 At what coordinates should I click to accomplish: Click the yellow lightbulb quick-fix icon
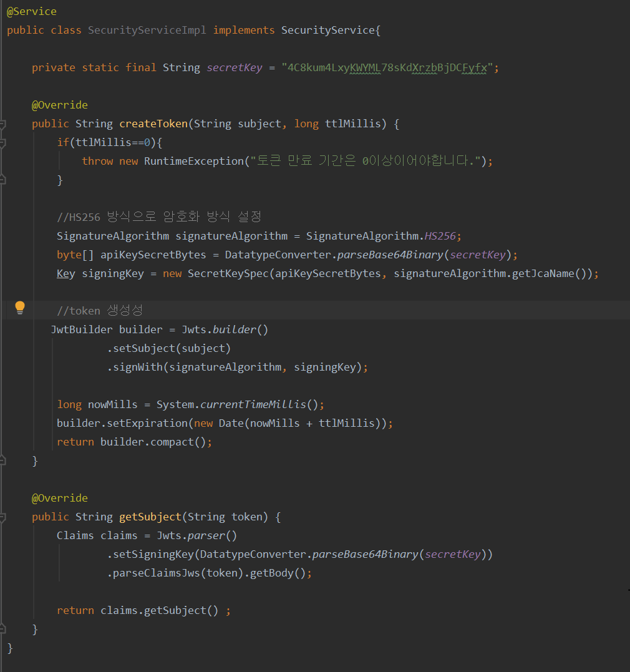click(20, 308)
